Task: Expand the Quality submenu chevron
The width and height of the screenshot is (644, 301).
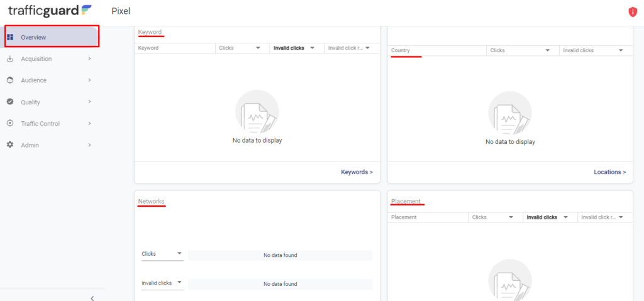Action: coord(89,102)
